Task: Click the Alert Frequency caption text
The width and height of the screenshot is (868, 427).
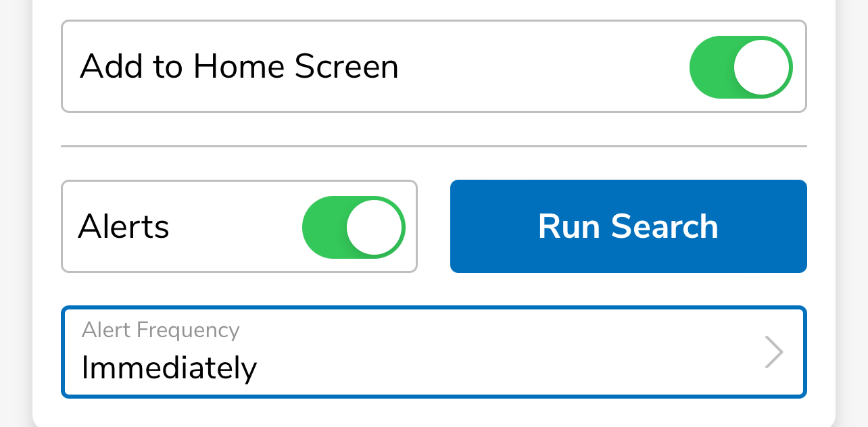Action: (161, 330)
